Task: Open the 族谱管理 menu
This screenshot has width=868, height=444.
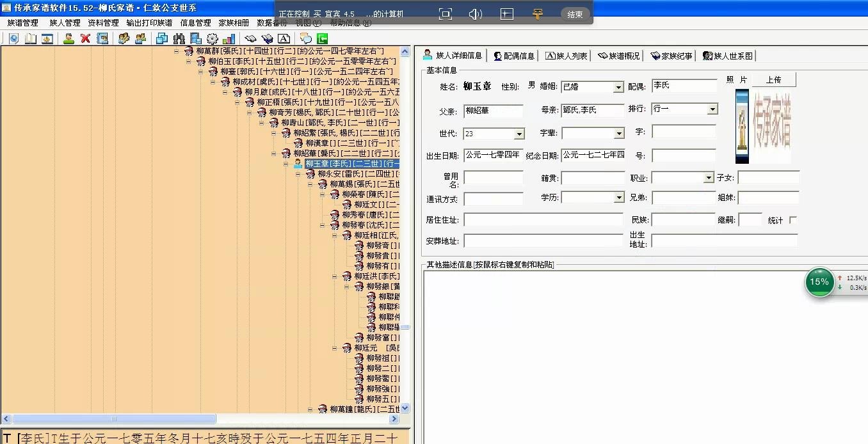Action: [23, 23]
